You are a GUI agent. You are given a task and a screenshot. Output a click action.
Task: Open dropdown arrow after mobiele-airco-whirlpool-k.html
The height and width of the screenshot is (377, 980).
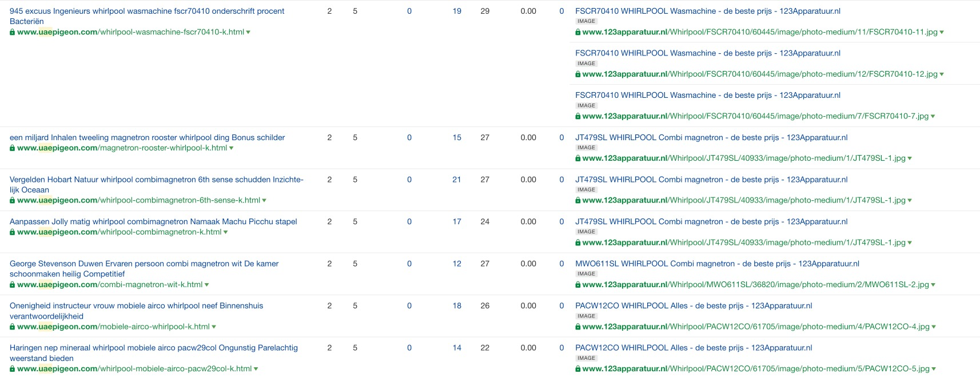pos(214,327)
